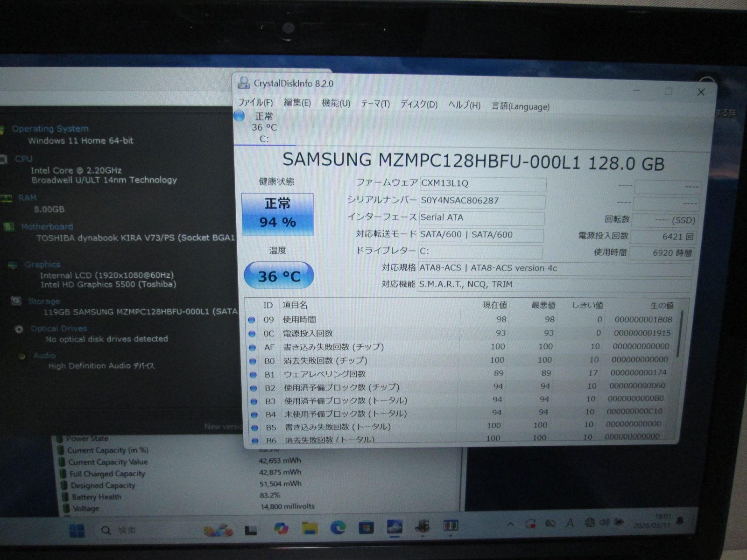747x560 pixels.
Task: Open the Windows Start menu
Action: [77, 531]
